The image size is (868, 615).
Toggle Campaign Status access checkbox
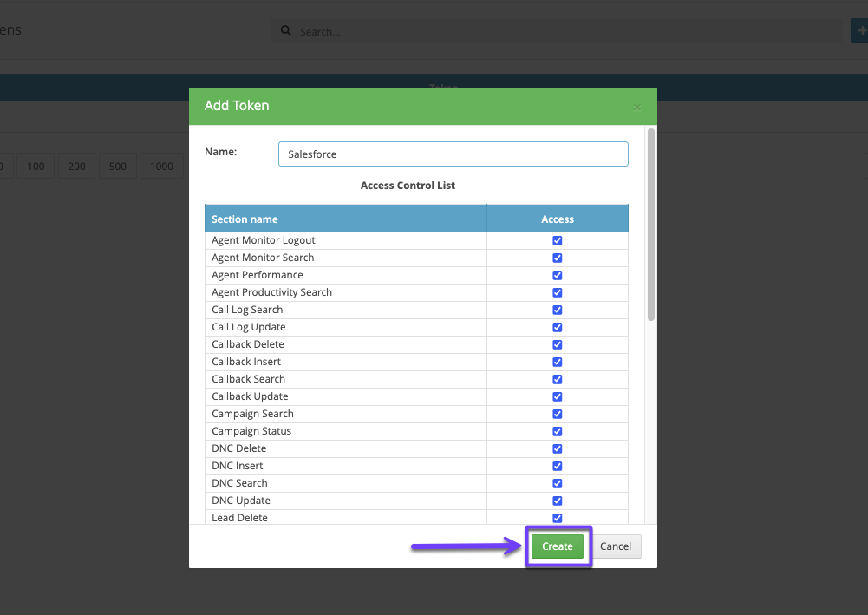pyautogui.click(x=558, y=431)
